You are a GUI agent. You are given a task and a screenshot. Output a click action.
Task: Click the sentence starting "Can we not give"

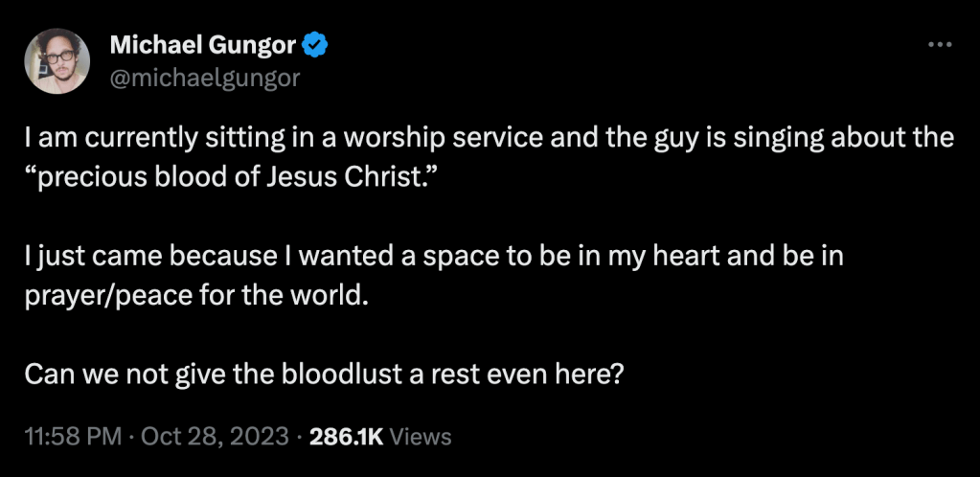point(325,372)
